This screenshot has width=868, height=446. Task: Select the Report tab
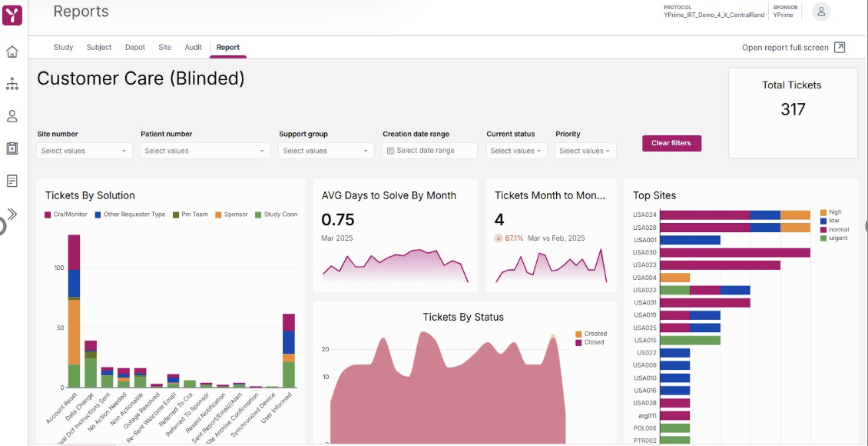(228, 47)
